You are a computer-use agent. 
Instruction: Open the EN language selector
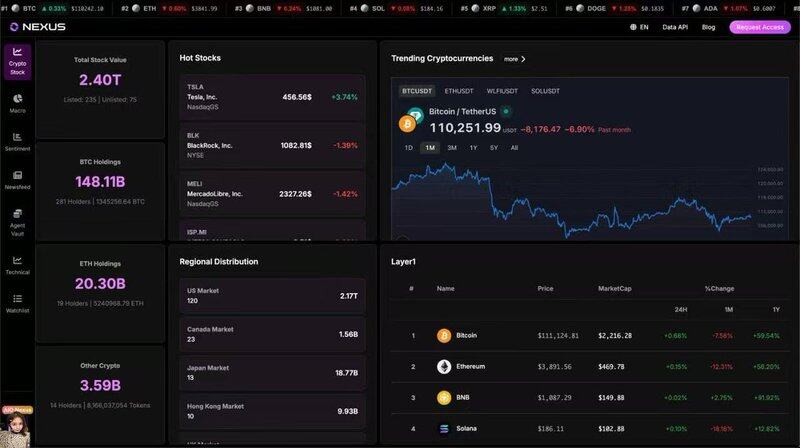coord(639,27)
